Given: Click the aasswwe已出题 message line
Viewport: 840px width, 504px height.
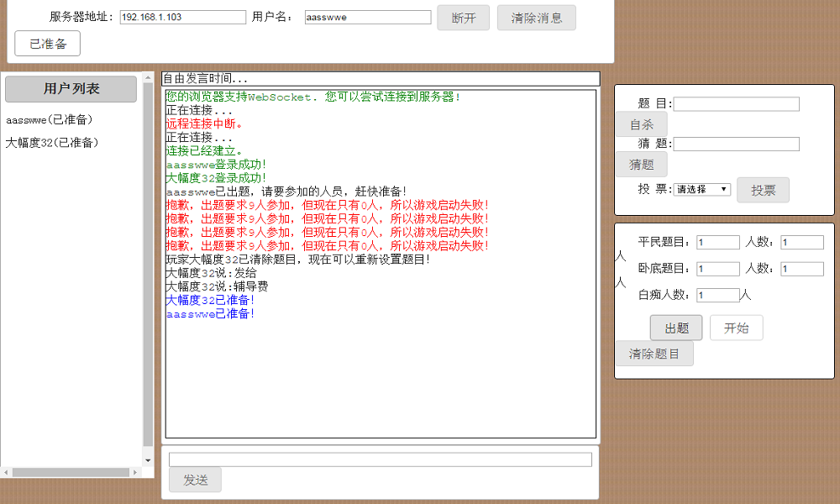Looking at the screenshot, I should [286, 192].
